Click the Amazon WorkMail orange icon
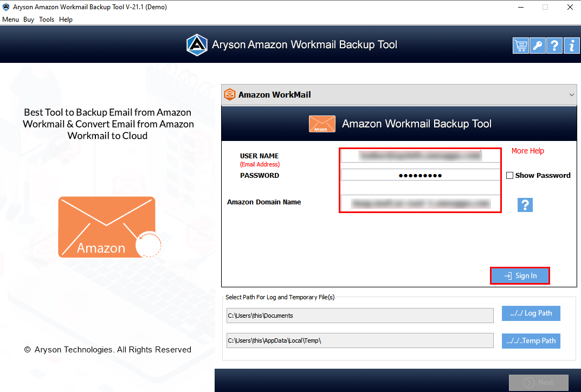The width and height of the screenshot is (581, 392). pos(230,94)
